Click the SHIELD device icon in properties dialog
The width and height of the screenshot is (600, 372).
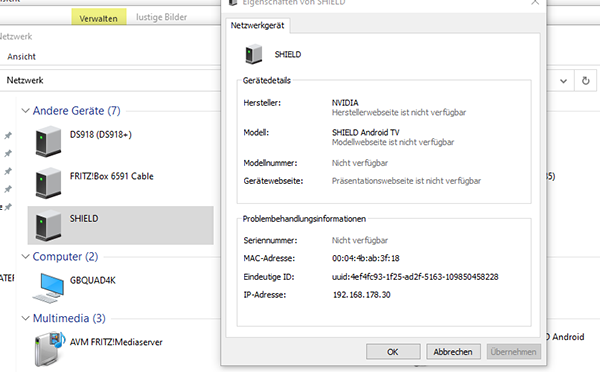pos(254,54)
